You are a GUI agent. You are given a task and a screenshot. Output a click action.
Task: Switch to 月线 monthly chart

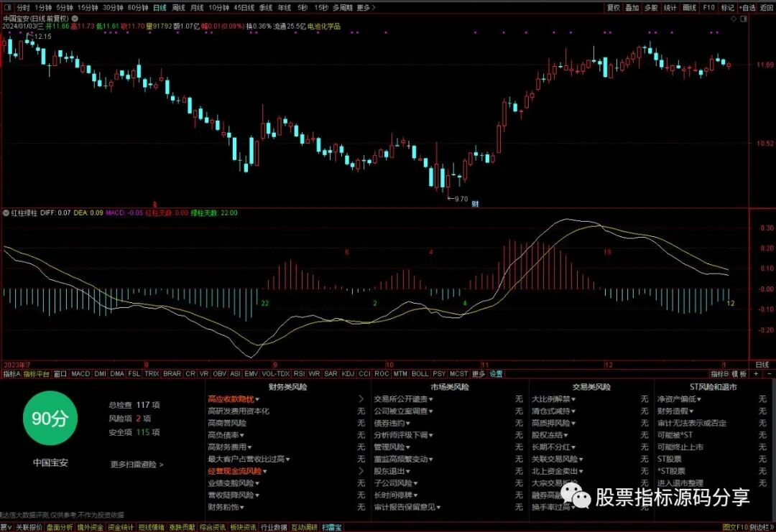197,8
